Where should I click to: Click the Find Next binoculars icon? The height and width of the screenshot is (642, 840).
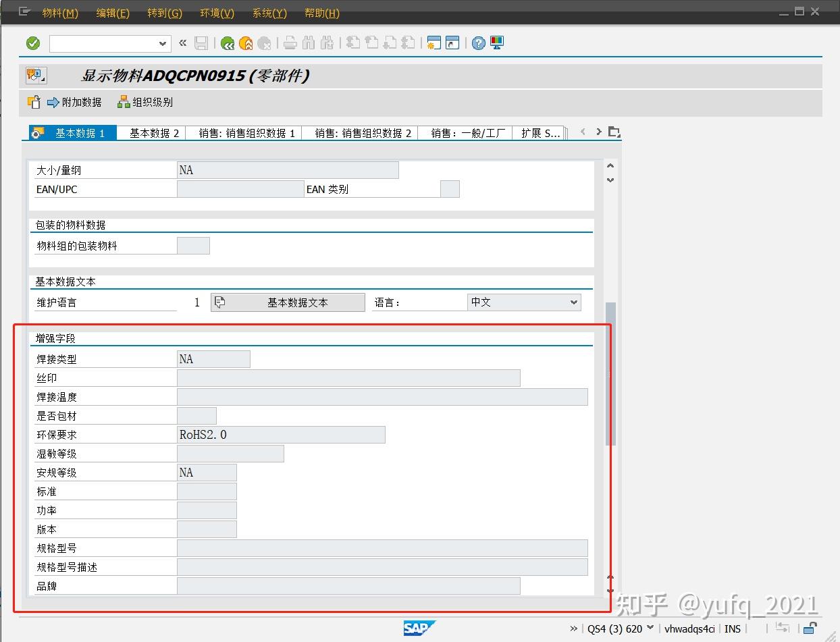pos(327,43)
